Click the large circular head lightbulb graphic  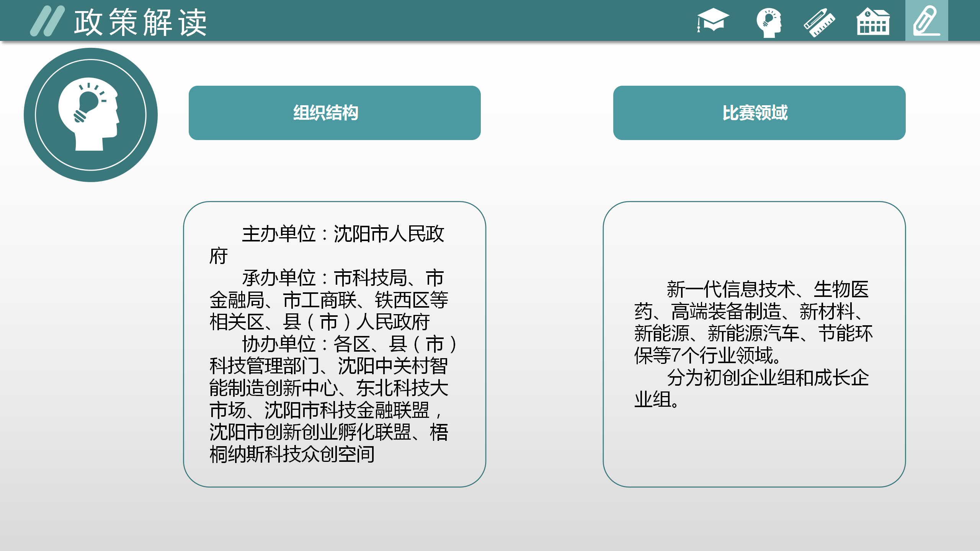(91, 115)
